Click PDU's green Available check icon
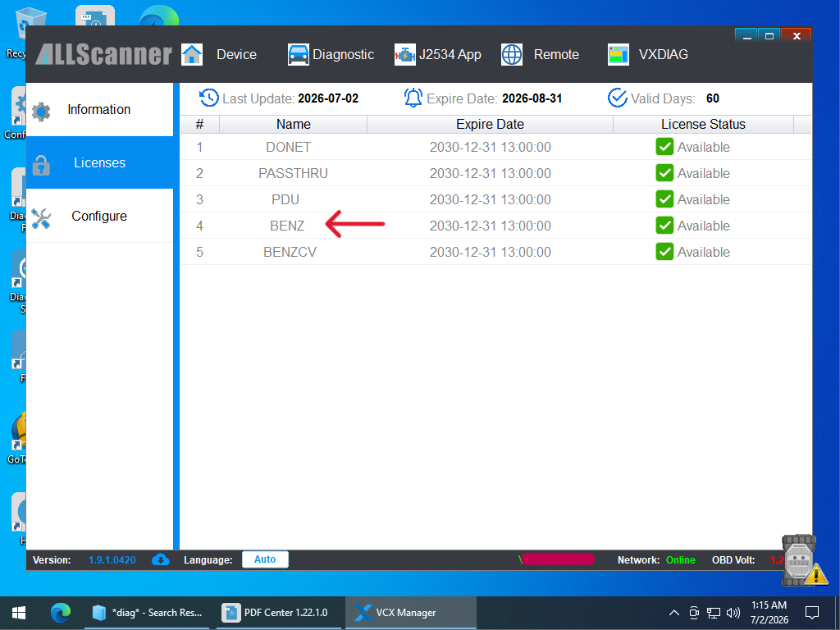This screenshot has width=840, height=630. (x=664, y=199)
